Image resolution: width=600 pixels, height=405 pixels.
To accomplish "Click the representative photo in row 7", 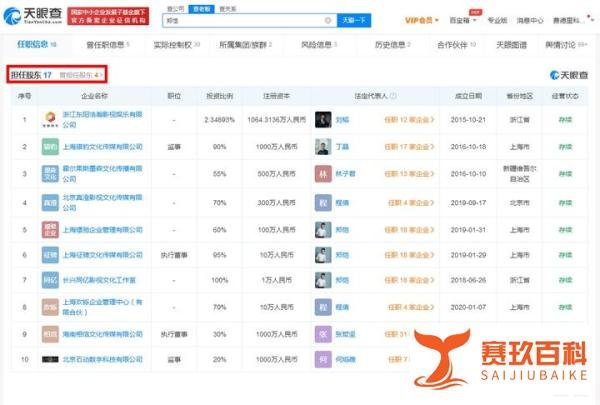I will [323, 280].
